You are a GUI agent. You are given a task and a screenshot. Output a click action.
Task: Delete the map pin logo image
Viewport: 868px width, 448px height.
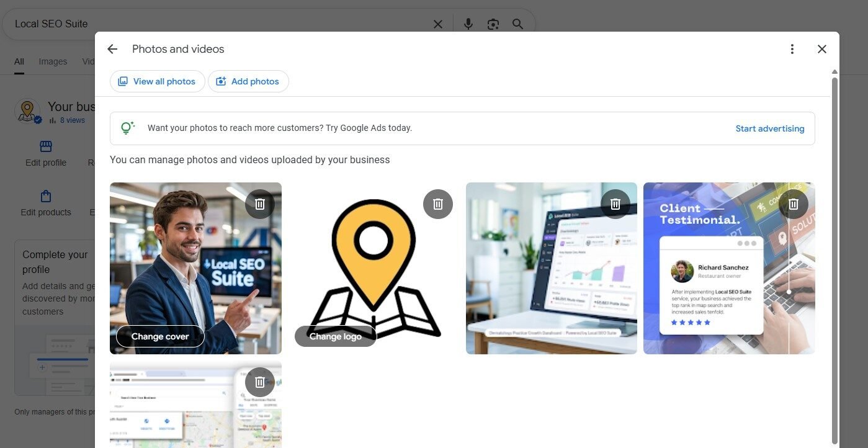coord(438,204)
